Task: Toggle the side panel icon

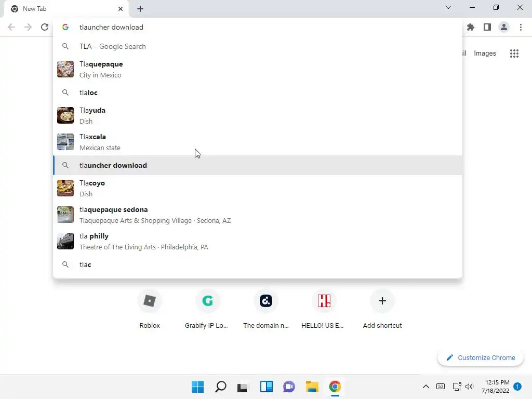Action: [x=487, y=27]
